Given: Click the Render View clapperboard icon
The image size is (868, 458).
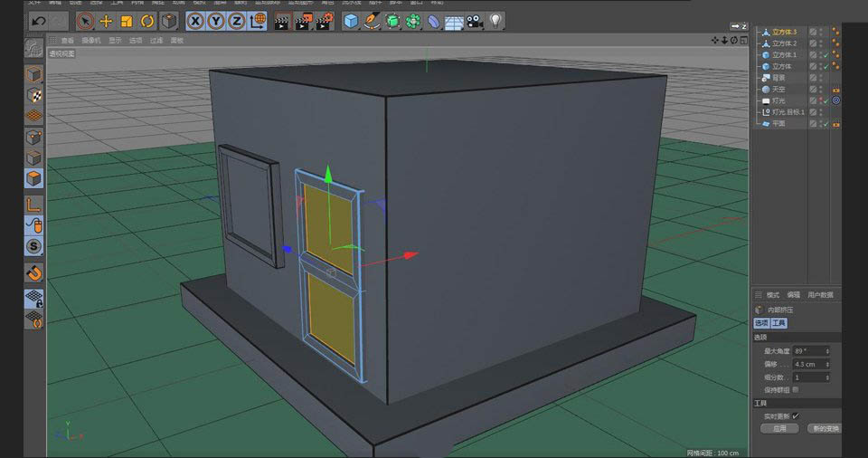Looking at the screenshot, I should [281, 21].
